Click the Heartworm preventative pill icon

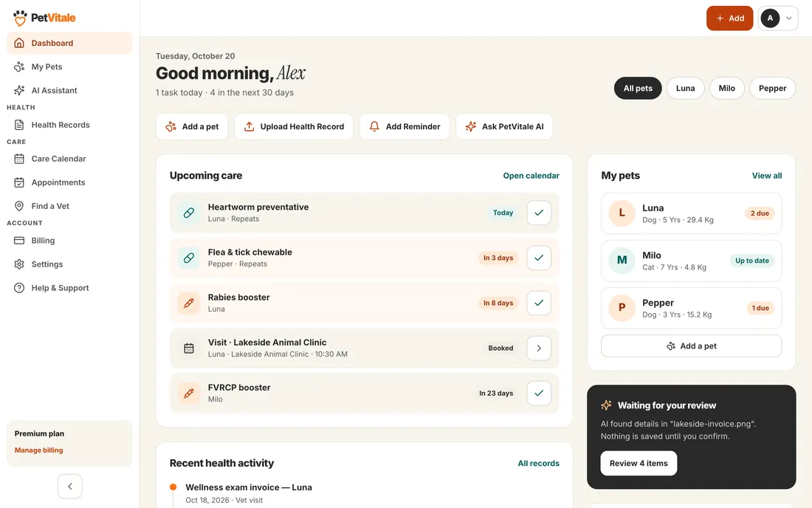coord(189,213)
